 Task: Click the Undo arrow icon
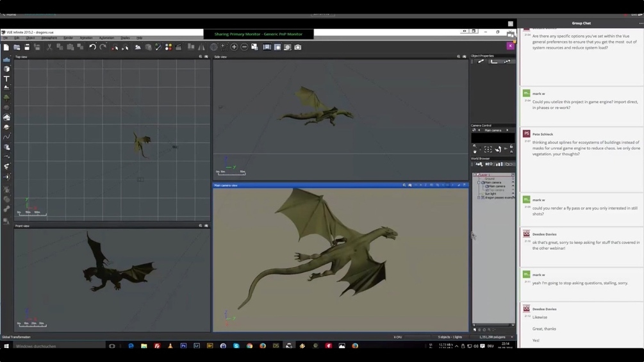[92, 47]
